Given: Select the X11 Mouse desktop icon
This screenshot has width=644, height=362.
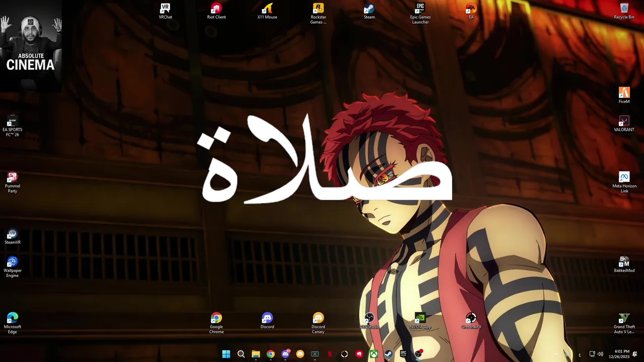Looking at the screenshot, I should (x=267, y=11).
